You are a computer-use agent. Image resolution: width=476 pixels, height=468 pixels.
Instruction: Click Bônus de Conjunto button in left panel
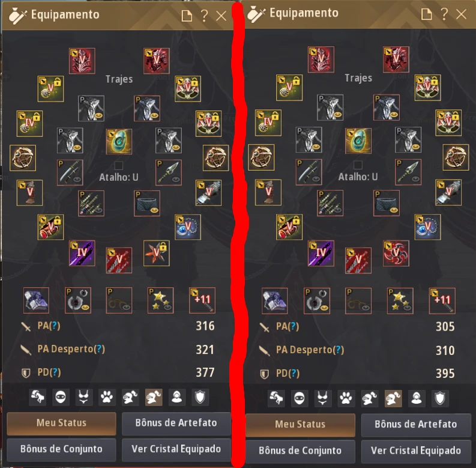[x=61, y=449]
